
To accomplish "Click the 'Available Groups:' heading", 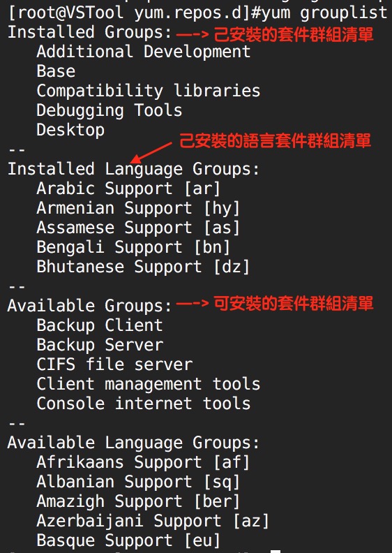I will pos(90,306).
